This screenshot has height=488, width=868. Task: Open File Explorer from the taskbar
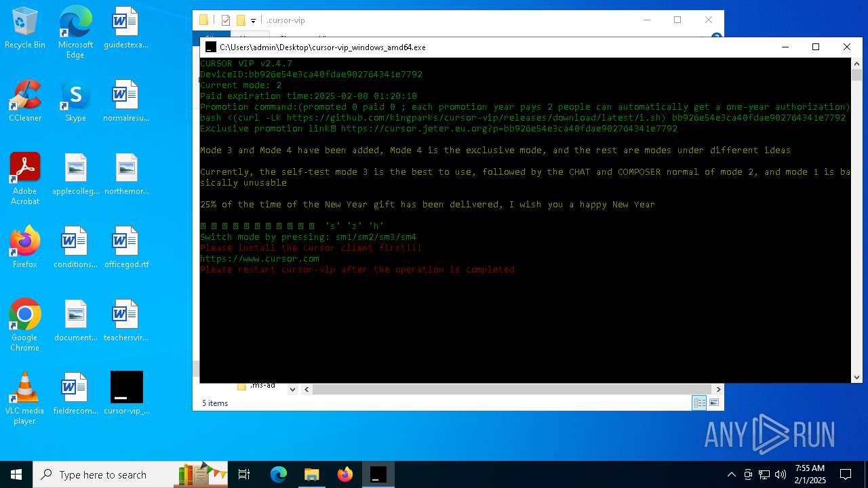tap(312, 474)
